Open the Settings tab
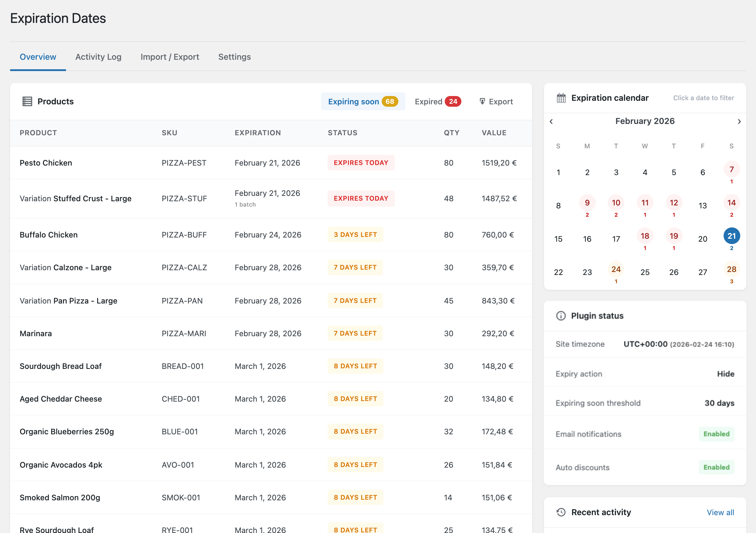This screenshot has height=533, width=756. click(235, 56)
